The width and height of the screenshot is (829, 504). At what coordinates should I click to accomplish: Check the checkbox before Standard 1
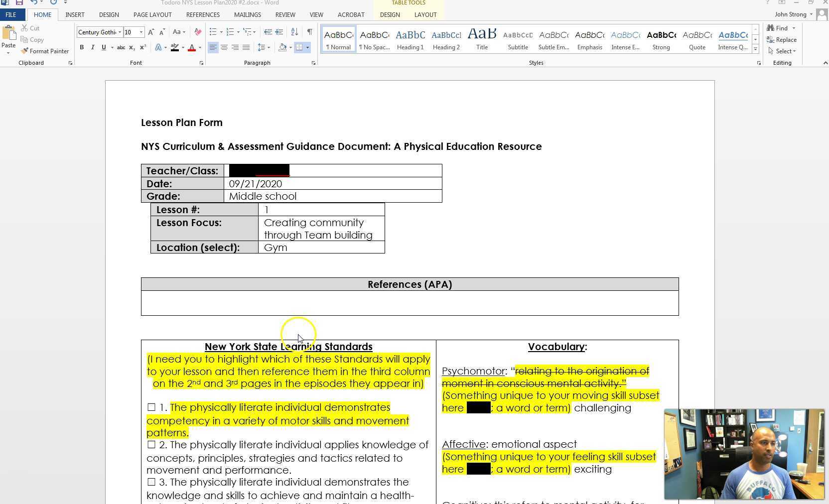pyautogui.click(x=151, y=407)
